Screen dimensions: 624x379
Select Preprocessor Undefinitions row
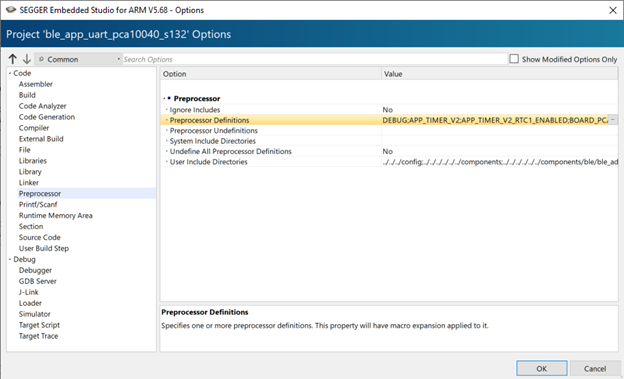coord(389,131)
